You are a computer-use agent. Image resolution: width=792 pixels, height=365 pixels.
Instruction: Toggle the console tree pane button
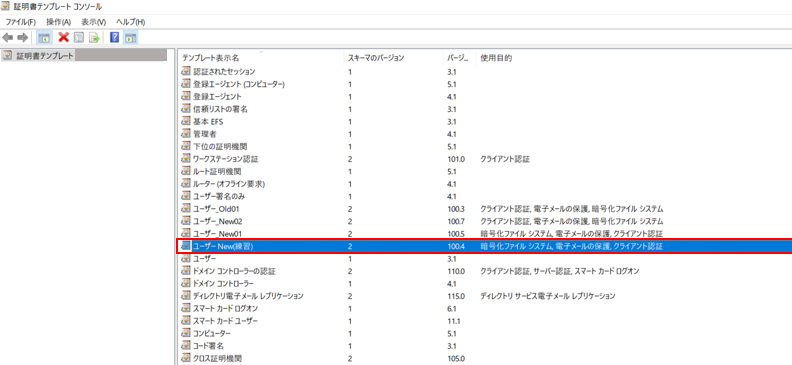coord(44,37)
